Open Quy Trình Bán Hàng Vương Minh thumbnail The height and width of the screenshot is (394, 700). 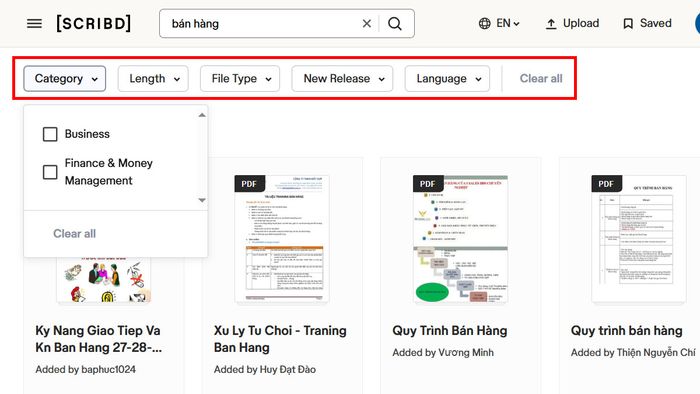pos(460,239)
